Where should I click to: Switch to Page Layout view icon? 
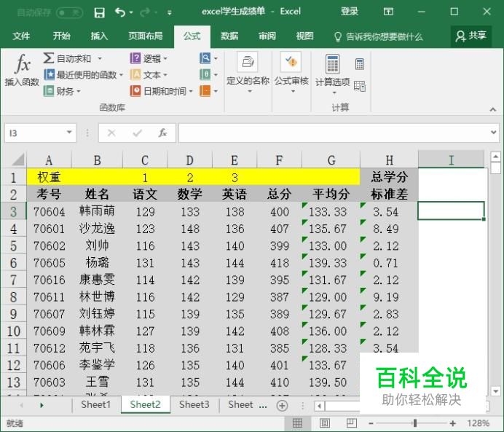pyautogui.click(x=325, y=423)
